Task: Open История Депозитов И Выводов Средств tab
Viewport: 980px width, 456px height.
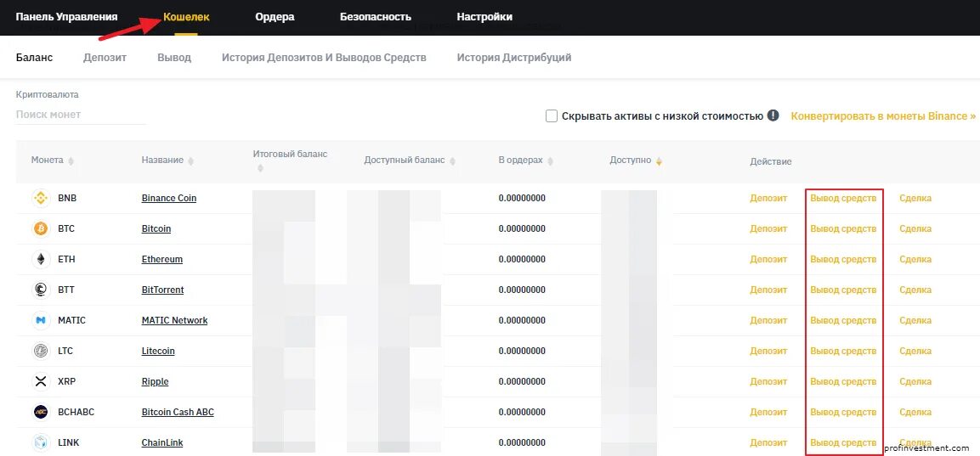Action: 324,58
